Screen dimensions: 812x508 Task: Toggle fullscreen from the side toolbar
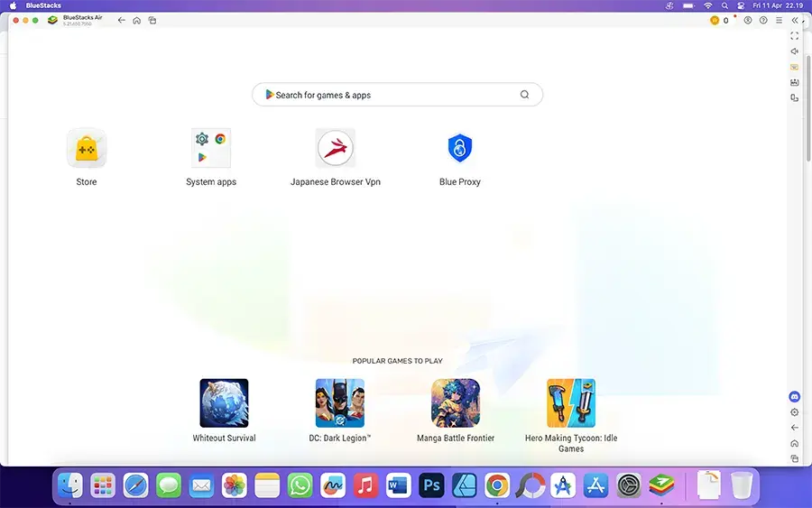click(x=794, y=36)
